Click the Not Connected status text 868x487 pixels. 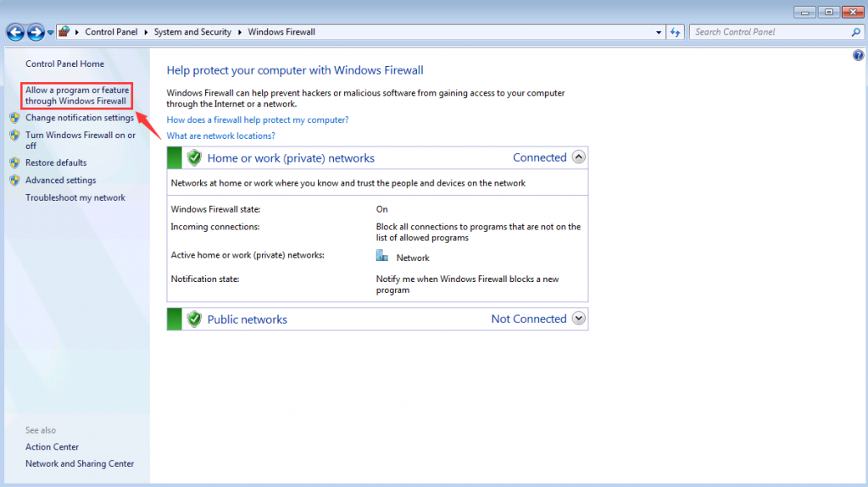(529, 318)
